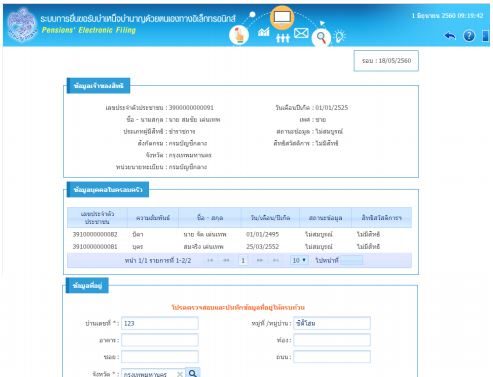Go to next page of family table
Viewport: 493px width, 377px height.
click(x=260, y=260)
